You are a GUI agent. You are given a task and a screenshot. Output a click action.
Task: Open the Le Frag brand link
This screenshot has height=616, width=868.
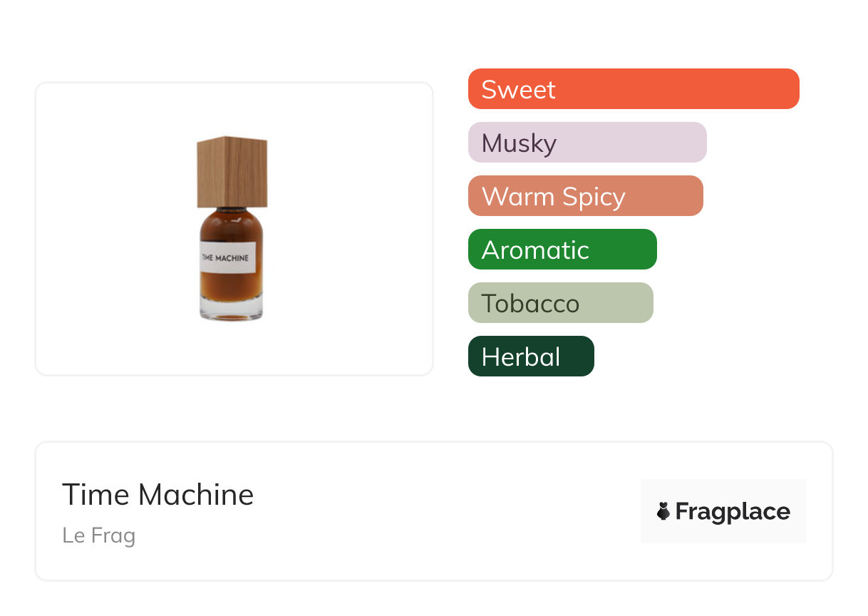98,535
